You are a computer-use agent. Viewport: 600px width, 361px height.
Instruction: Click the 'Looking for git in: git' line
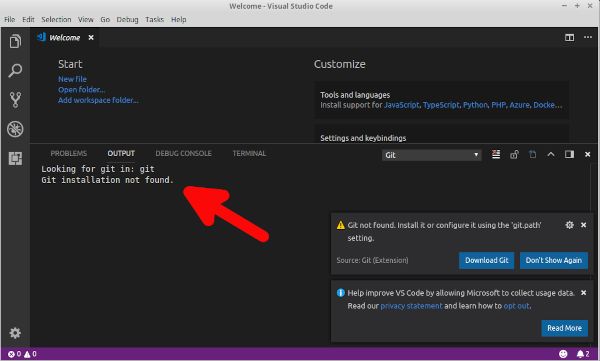click(x=98, y=169)
